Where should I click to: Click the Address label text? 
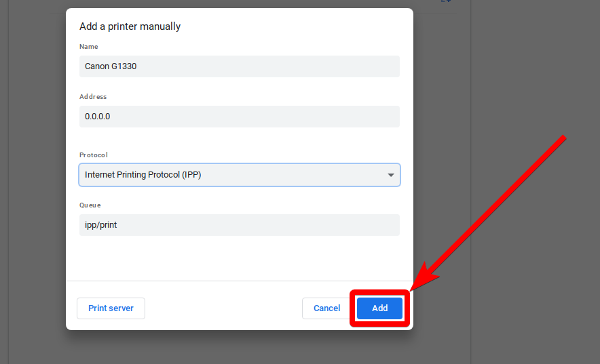click(x=93, y=97)
